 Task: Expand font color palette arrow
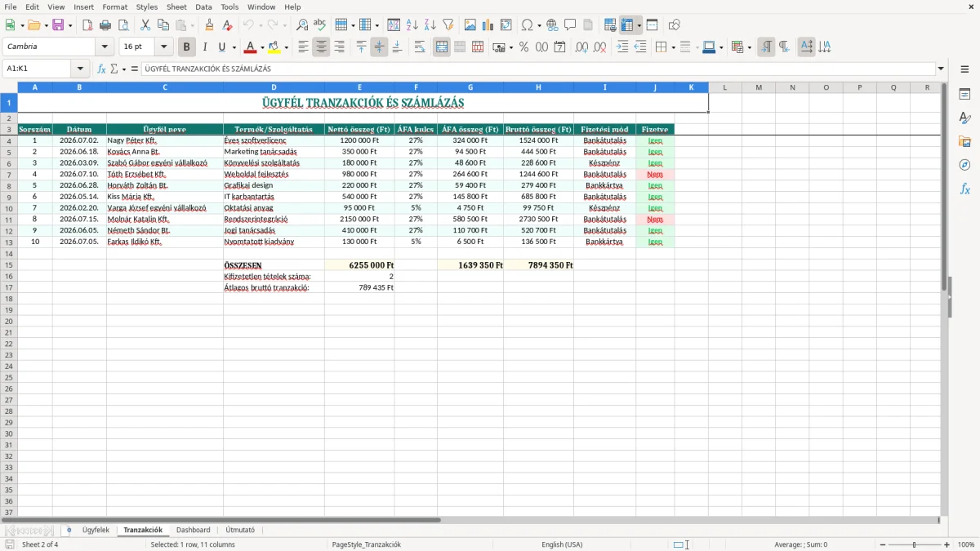(262, 47)
